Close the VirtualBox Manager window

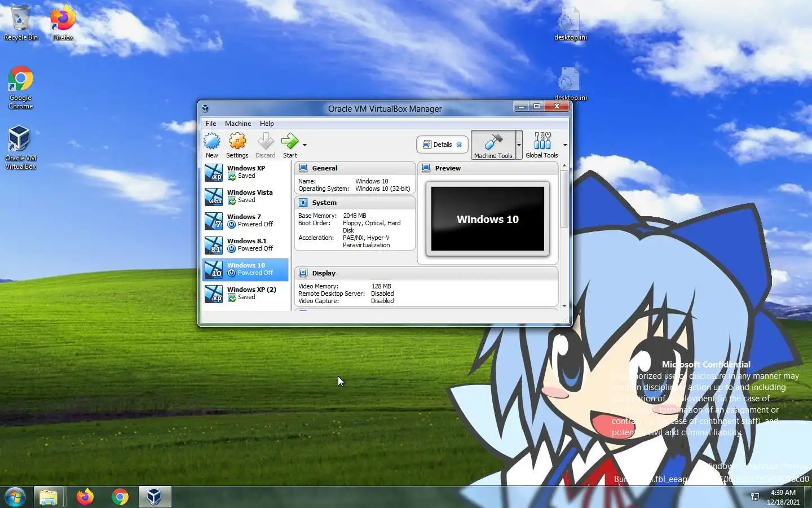click(x=557, y=106)
